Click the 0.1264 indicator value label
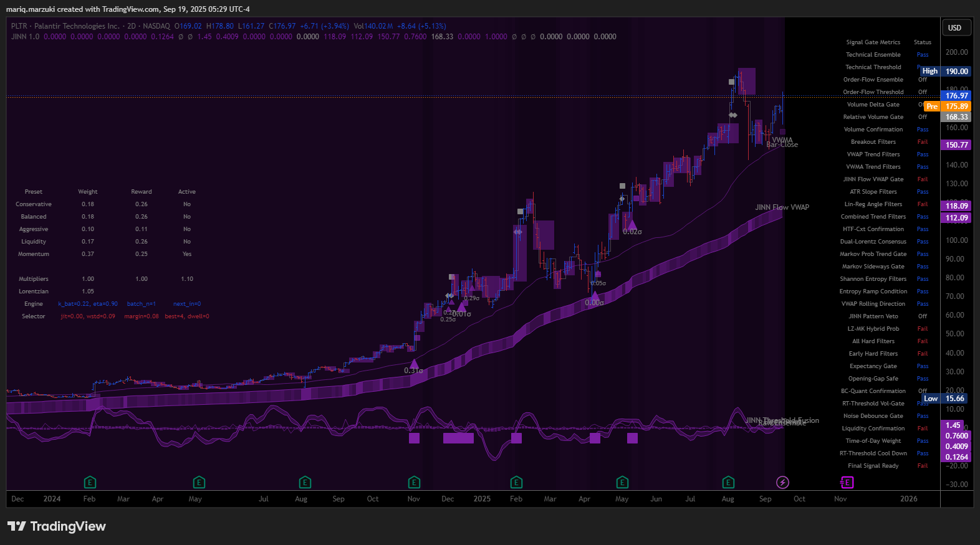The width and height of the screenshot is (980, 545). click(956, 457)
